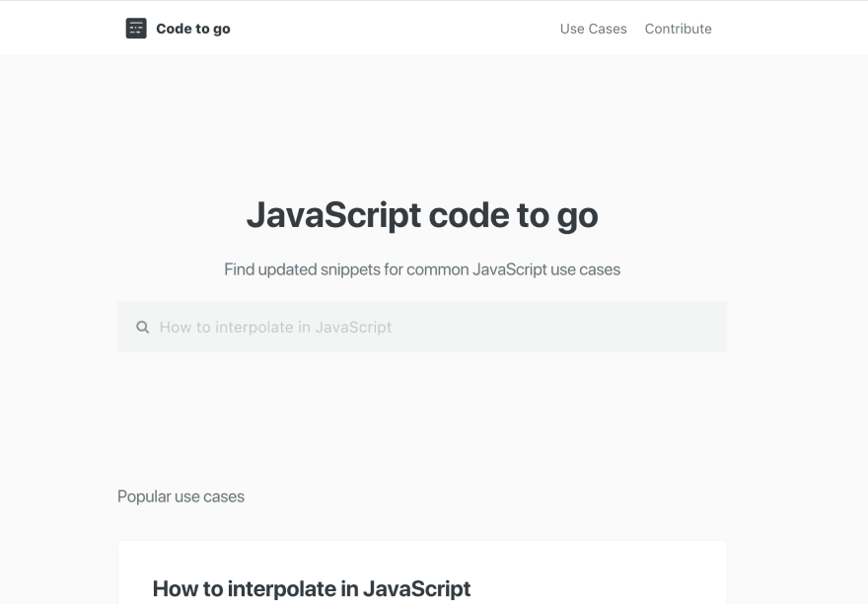Focus the snippet search input field

(422, 327)
